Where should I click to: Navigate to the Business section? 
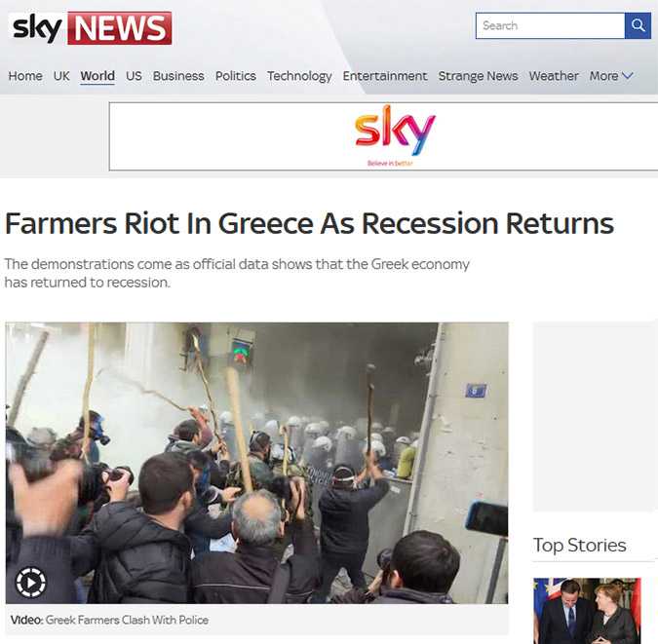178,76
